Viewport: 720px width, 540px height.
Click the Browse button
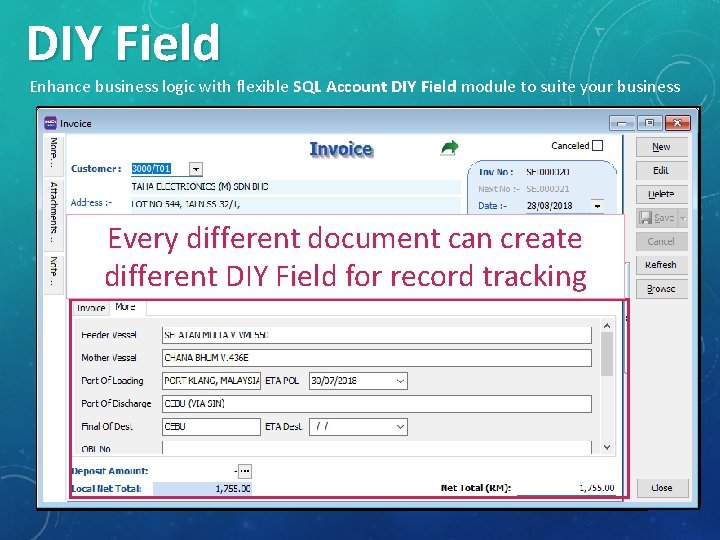coord(661,289)
